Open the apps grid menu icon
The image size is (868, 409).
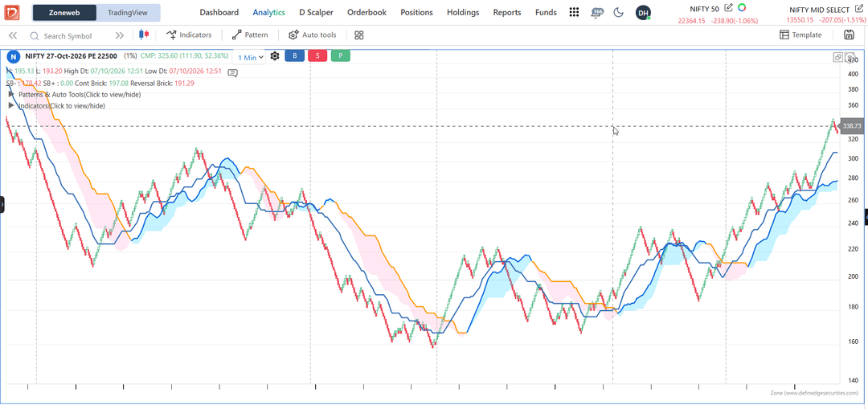pos(574,12)
